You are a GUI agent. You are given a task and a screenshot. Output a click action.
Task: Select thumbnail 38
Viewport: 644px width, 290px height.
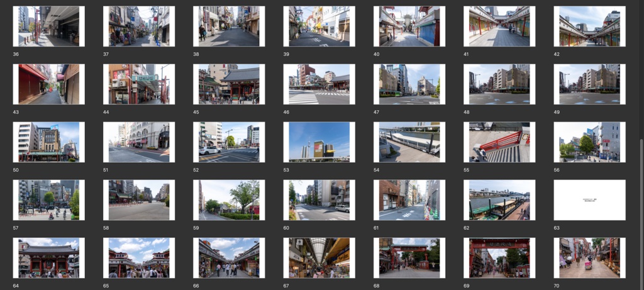pos(229,26)
